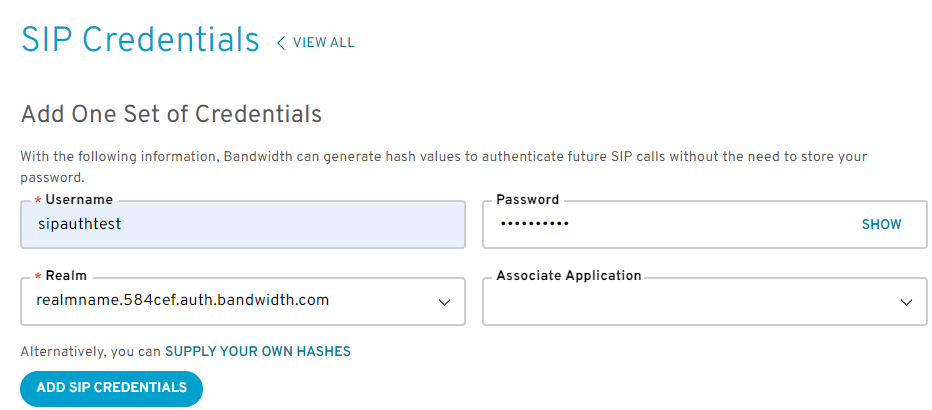
Task: Click the Associate Application chevron arrow
Action: [x=906, y=302]
